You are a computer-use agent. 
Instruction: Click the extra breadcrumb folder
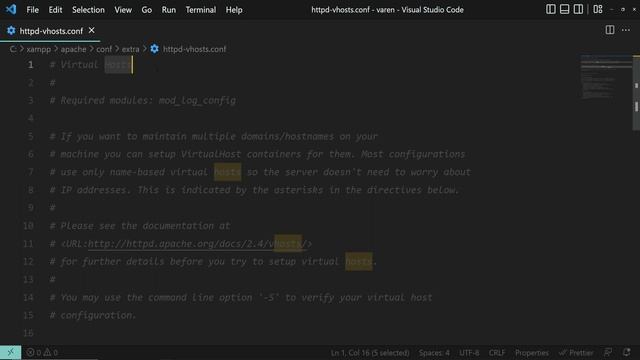click(x=131, y=49)
